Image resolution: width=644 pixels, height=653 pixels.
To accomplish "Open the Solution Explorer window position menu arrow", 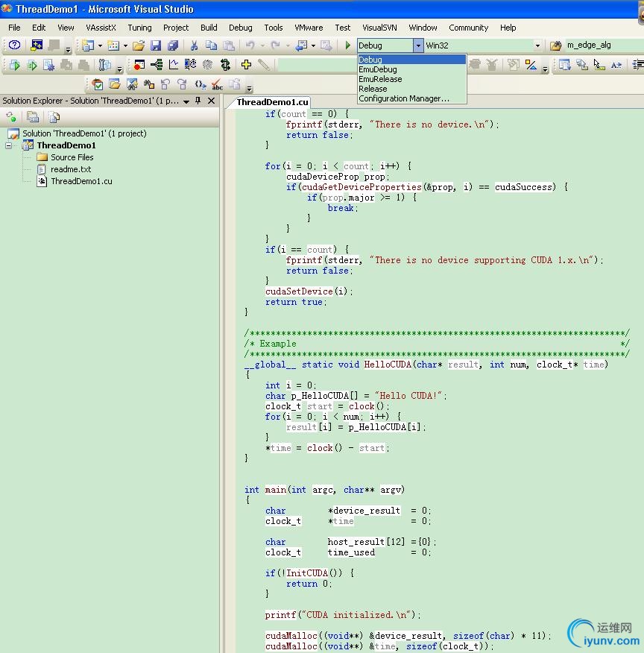I will [186, 101].
